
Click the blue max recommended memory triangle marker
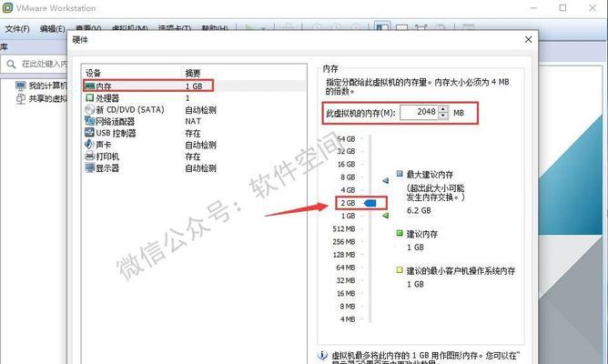pos(385,180)
